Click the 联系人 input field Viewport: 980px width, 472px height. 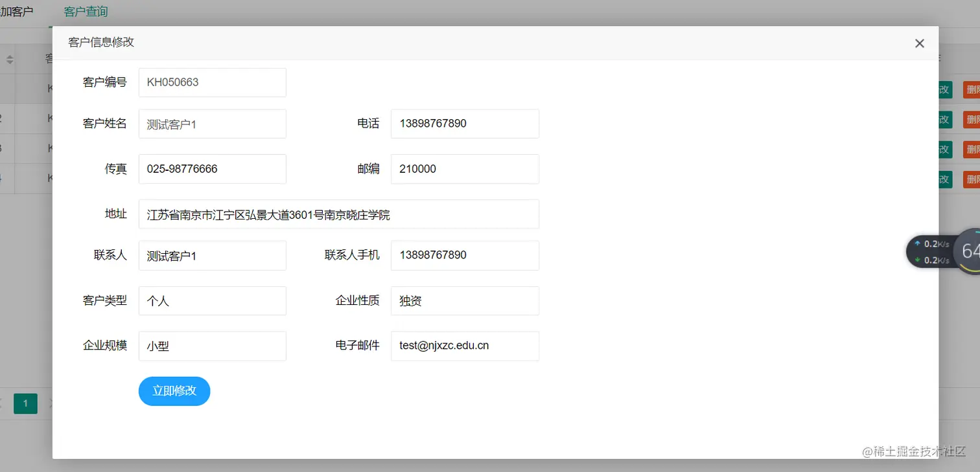click(x=213, y=256)
